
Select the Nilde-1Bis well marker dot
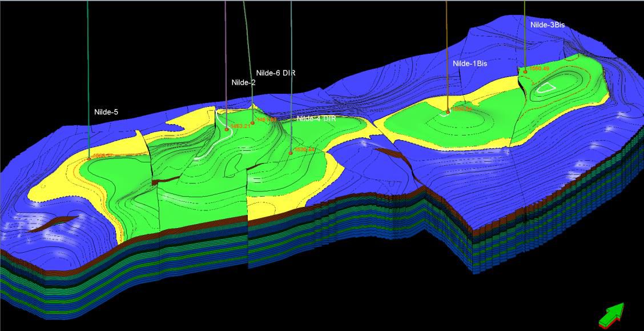[x=448, y=112]
